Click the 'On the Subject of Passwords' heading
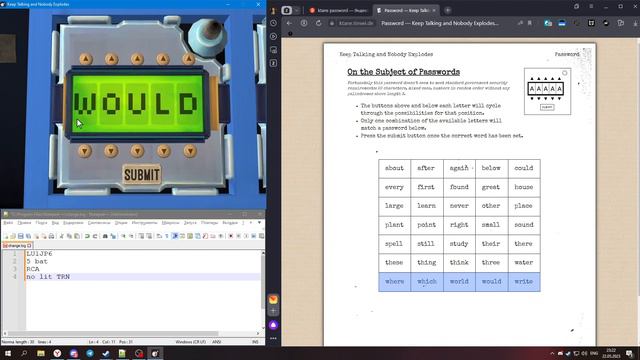The width and height of the screenshot is (640, 360). point(404,72)
